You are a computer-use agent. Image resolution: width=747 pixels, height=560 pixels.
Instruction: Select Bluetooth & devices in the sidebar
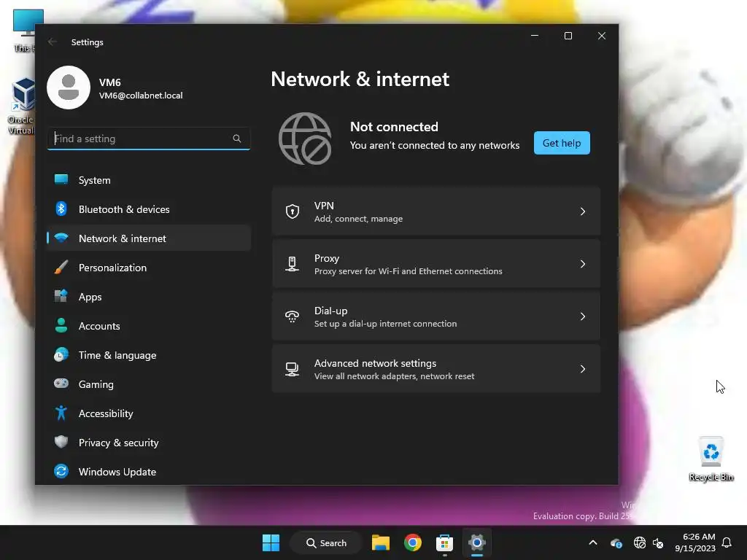[149, 209]
